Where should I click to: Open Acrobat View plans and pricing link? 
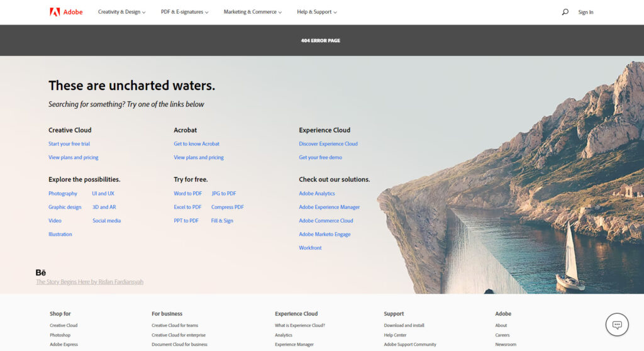pos(198,157)
